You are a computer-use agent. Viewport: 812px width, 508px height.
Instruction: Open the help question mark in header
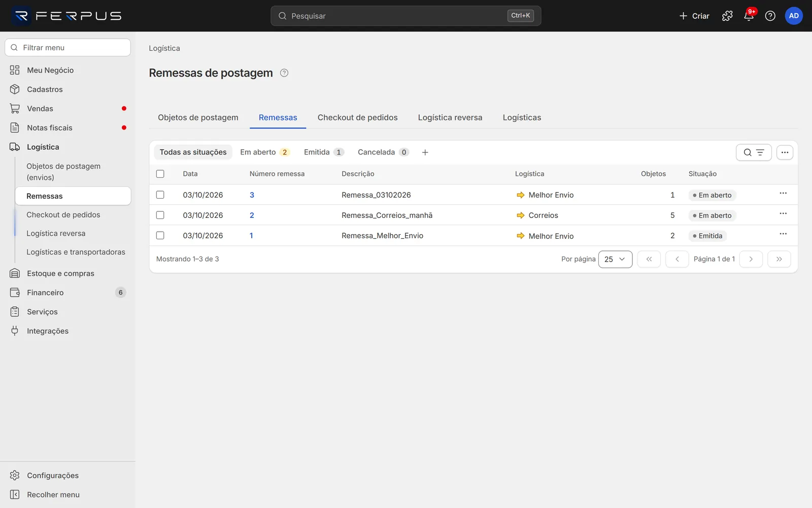770,16
